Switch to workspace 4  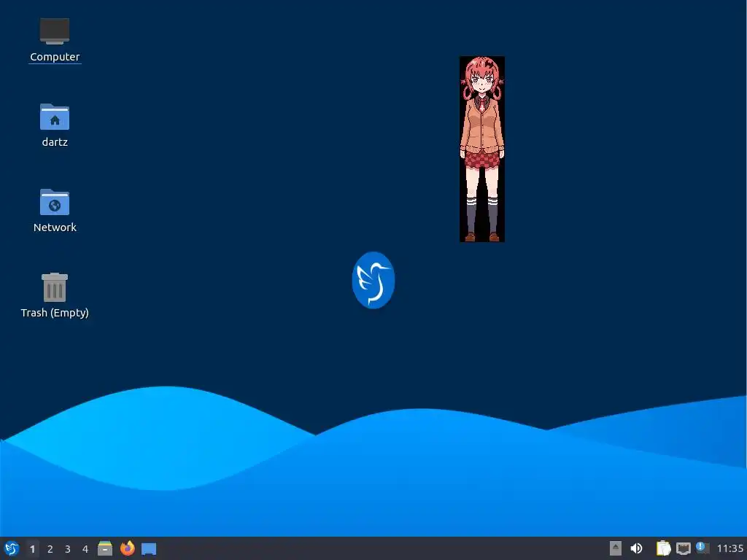pos(85,549)
